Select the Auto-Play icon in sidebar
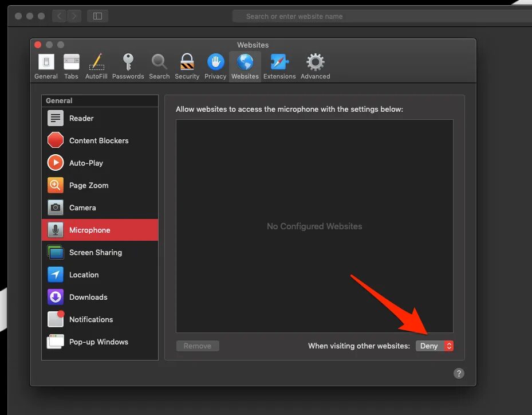The image size is (532, 415). click(56, 163)
